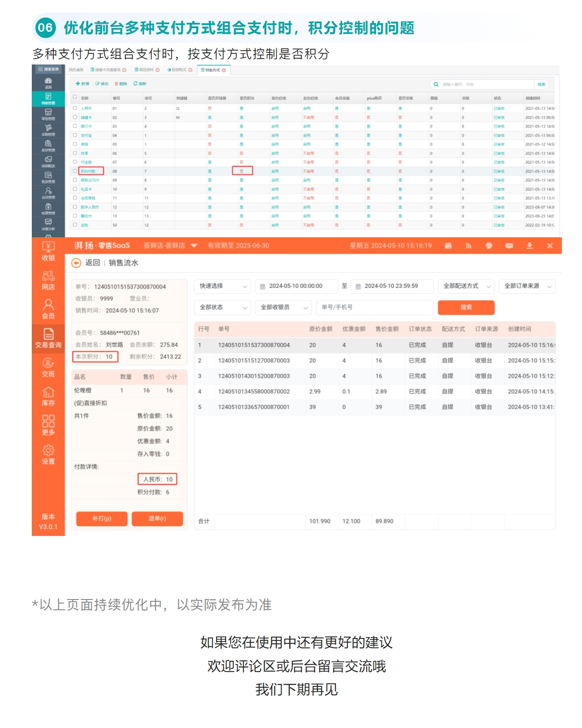Switch to the 储值卡充值查询 tab
The height and width of the screenshot is (728, 582).
(108, 70)
